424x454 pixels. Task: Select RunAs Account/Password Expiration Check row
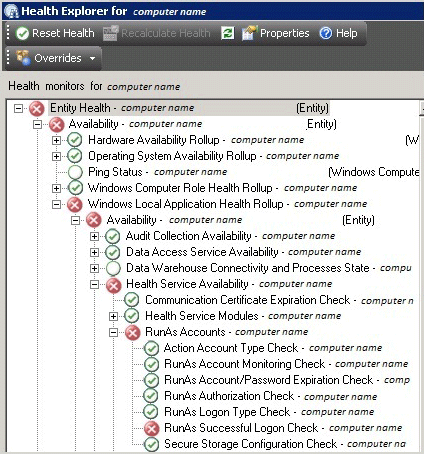point(287,380)
